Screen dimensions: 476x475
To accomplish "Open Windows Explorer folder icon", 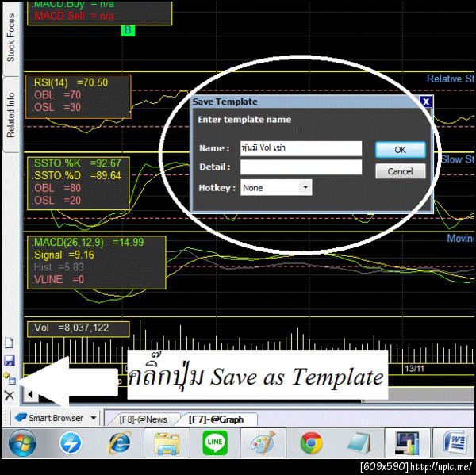I will tap(167, 443).
